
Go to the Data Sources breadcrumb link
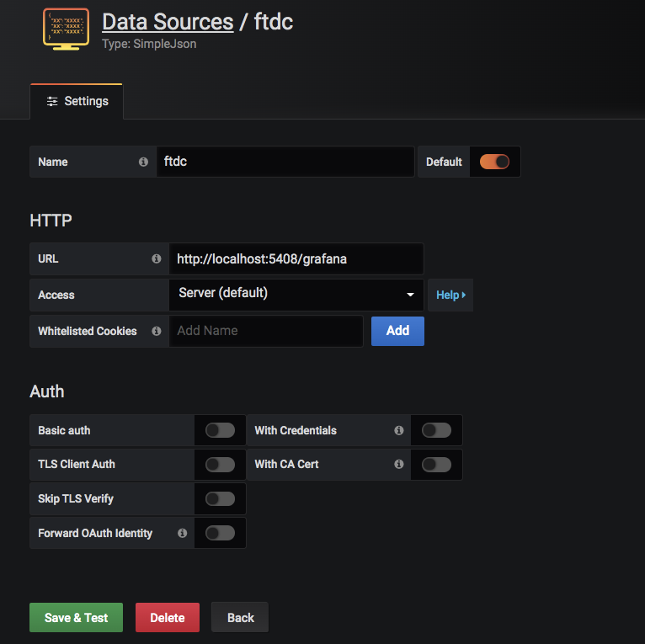168,21
